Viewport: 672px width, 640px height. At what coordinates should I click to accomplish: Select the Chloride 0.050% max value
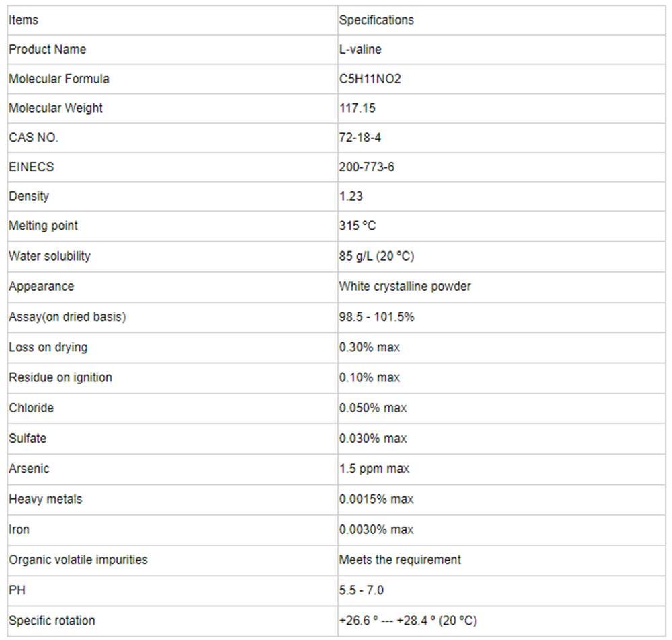coord(373,408)
